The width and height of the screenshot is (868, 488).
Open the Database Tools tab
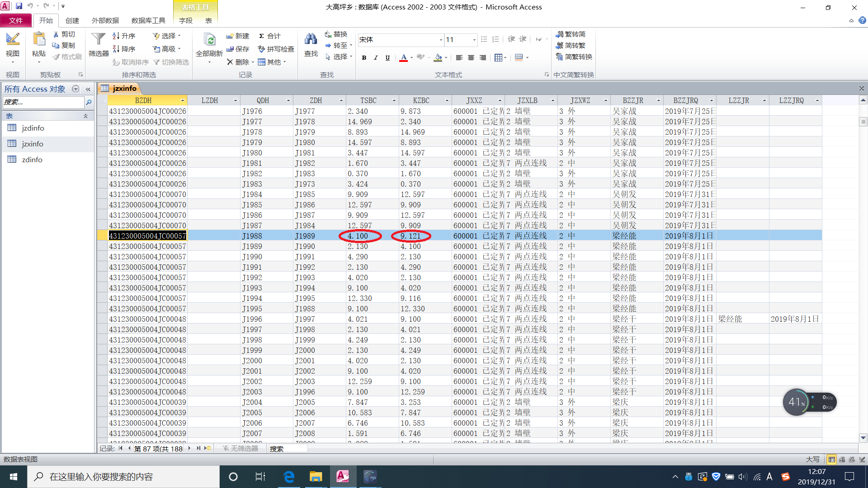(x=148, y=20)
